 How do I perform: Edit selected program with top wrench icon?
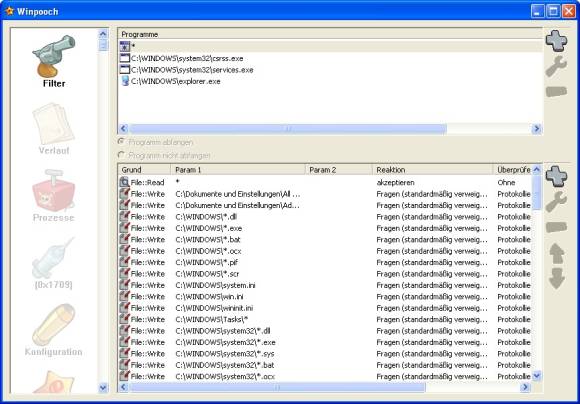point(556,66)
